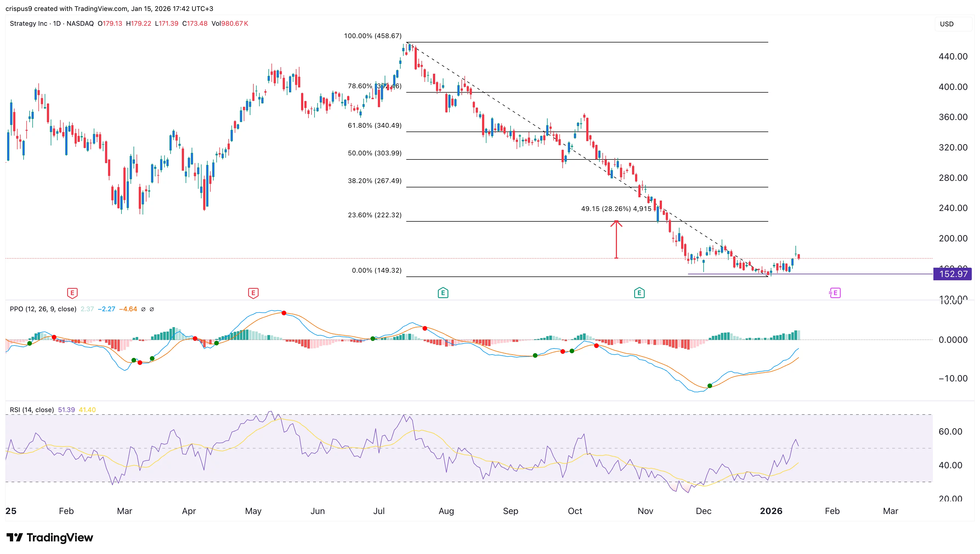Click the red PPO crossover dot near May
Viewport: 980px width, 554px height.
[x=284, y=313]
